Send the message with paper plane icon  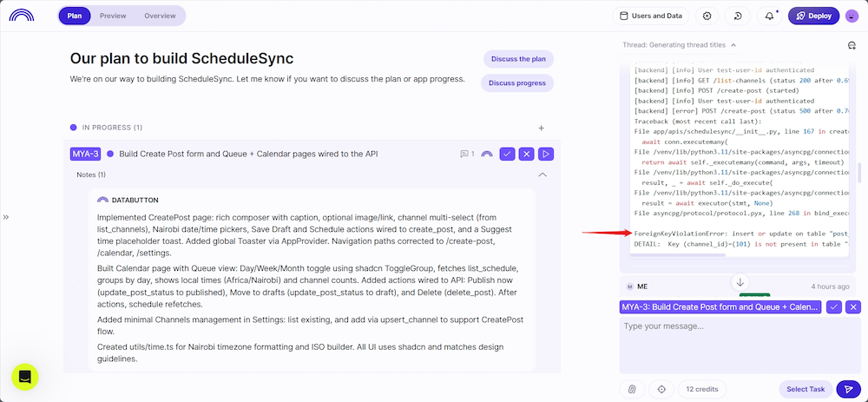click(x=849, y=389)
